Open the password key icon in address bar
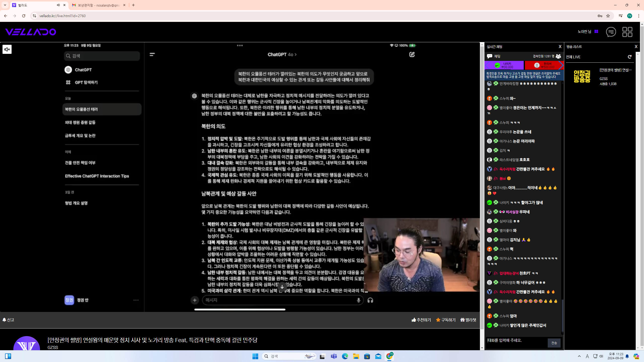 (600, 16)
